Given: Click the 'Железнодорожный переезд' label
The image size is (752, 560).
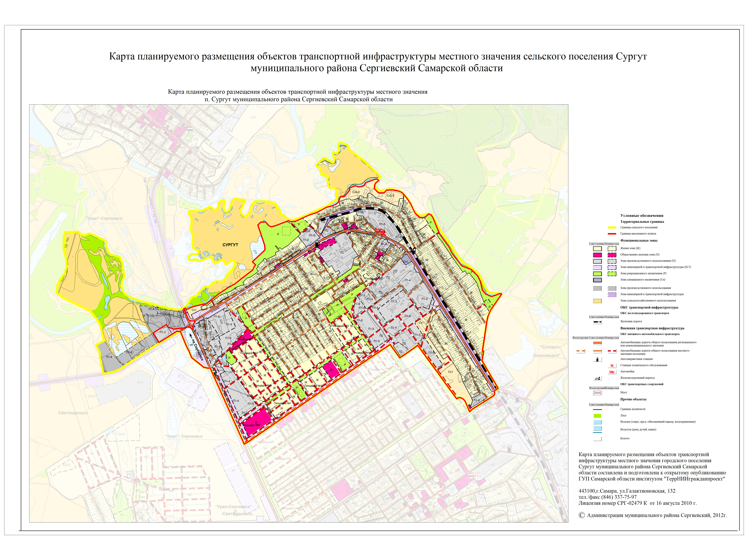Looking at the screenshot, I should pyautogui.click(x=637, y=378).
